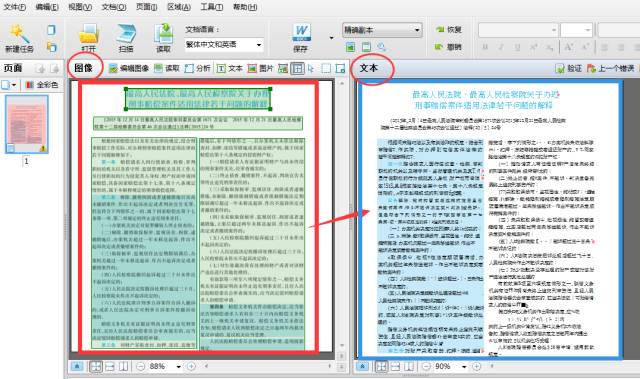Toggle the highlighted table area tool
This screenshot has width=640, height=379.
(x=298, y=68)
